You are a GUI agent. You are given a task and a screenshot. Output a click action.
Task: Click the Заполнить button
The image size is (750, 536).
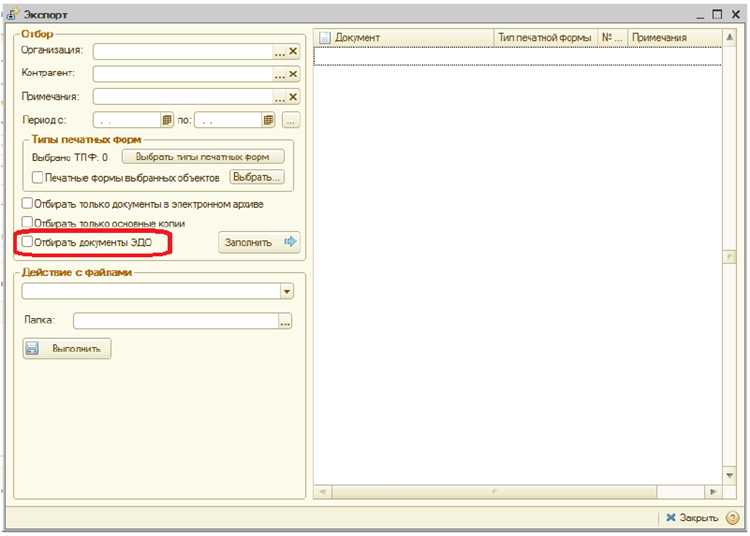[259, 242]
